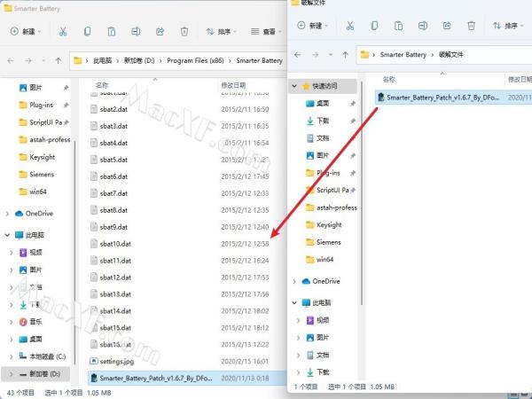Click Share icon in 破解文件 window toolbar
This screenshot has height=399, width=532.
pyautogui.click(x=447, y=26)
